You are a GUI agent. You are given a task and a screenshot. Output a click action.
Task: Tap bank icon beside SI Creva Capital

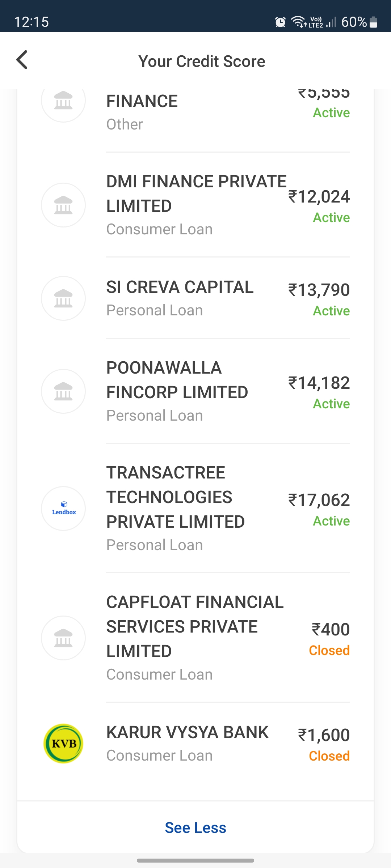[63, 298]
